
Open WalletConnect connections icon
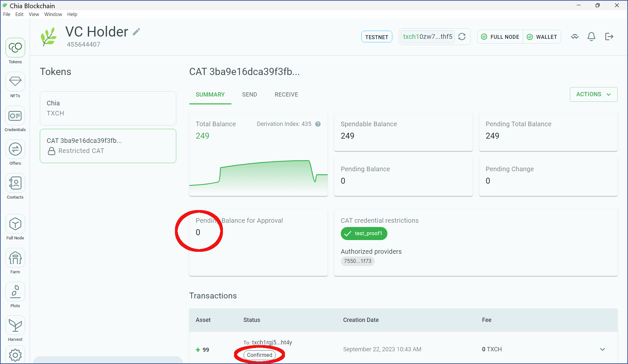point(575,37)
